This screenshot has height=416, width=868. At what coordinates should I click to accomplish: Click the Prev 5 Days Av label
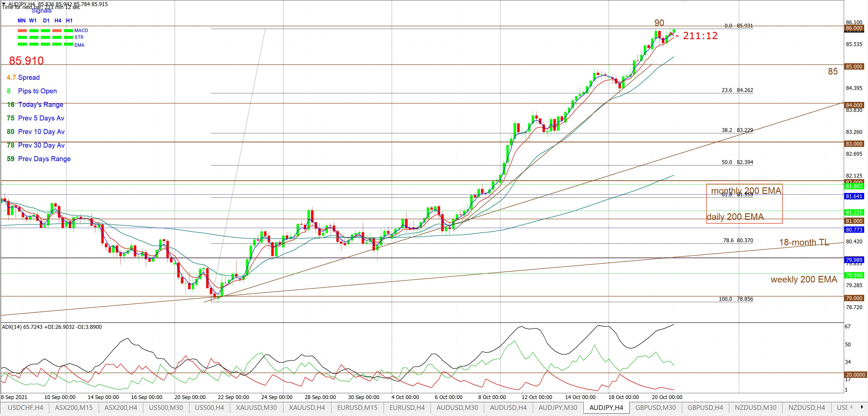(x=41, y=118)
